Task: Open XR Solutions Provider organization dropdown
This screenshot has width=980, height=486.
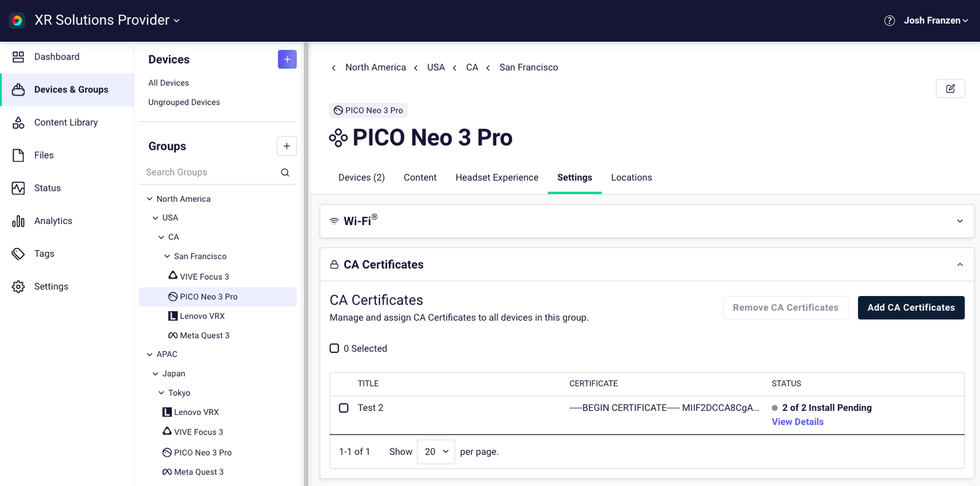Action: tap(107, 20)
